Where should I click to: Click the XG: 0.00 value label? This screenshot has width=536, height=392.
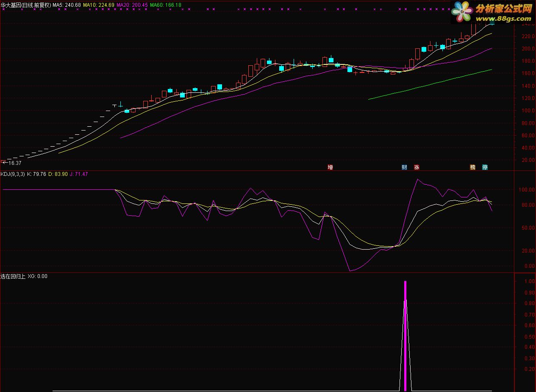[38, 276]
